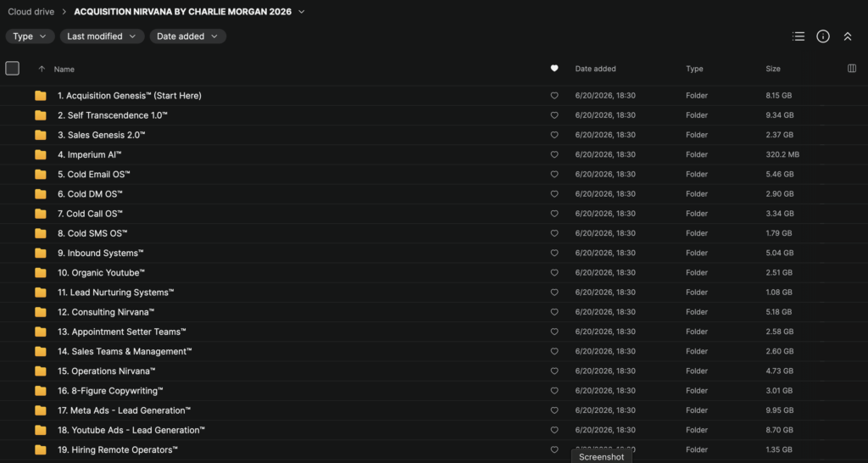Open folder icon for Cold Call OS

point(41,214)
